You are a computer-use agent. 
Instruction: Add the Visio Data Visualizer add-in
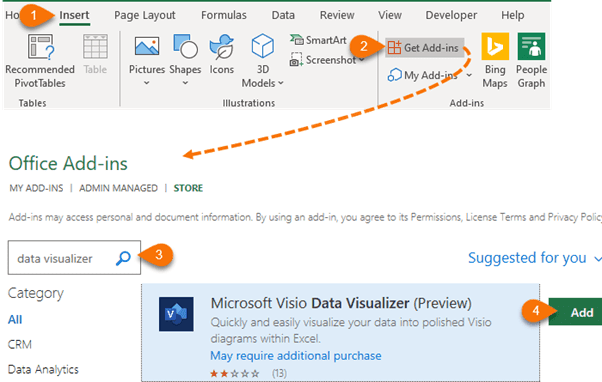576,312
